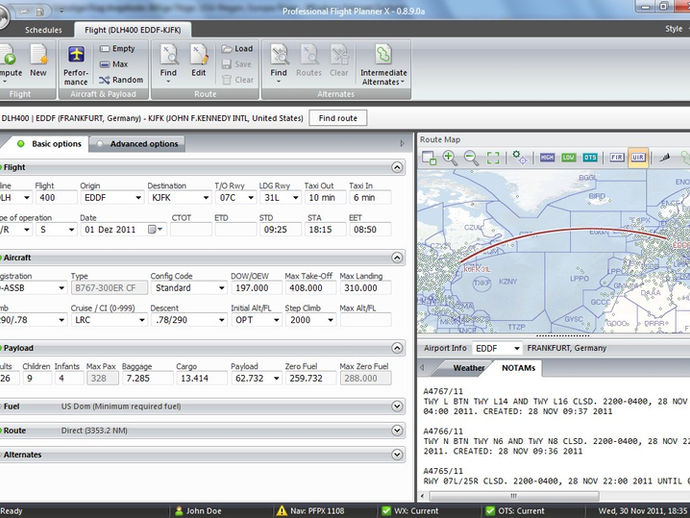
Task: Open T/O Rwy 07C dropdown
Action: 251,198
